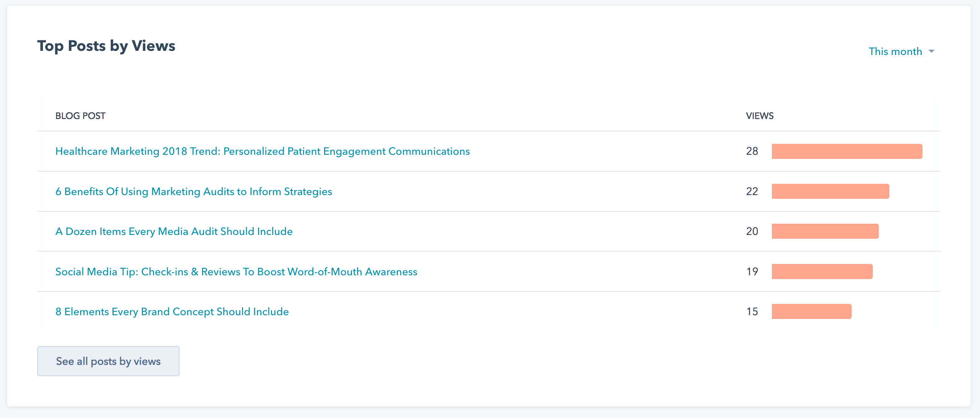980x418 pixels.
Task: Open '6 Benefits Of Using Marketing Audits' post
Action: [194, 191]
